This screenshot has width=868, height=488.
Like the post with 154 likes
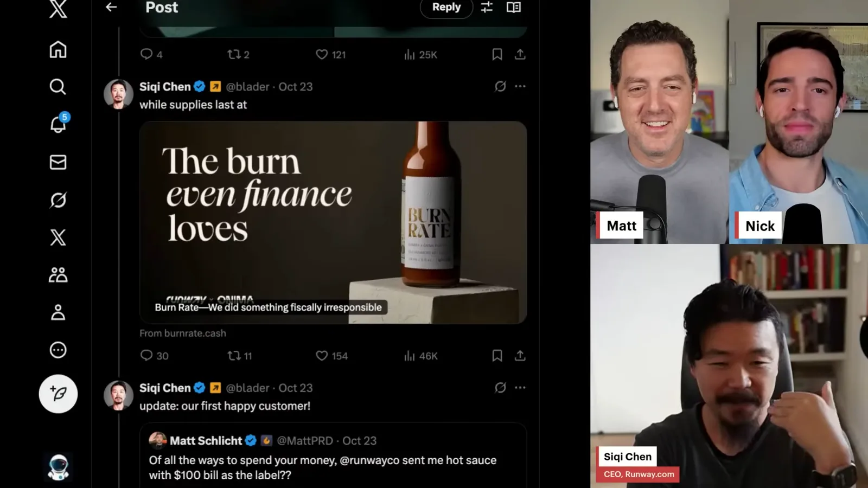pyautogui.click(x=331, y=356)
